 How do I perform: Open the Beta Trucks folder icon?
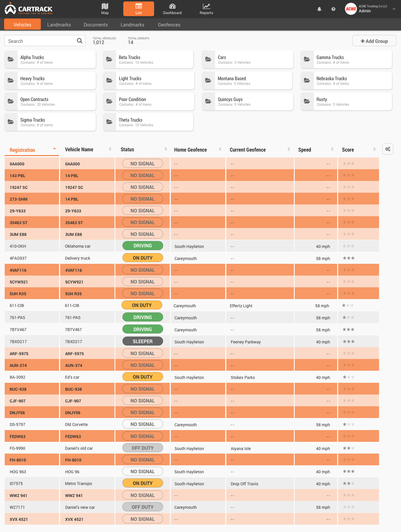(x=109, y=59)
